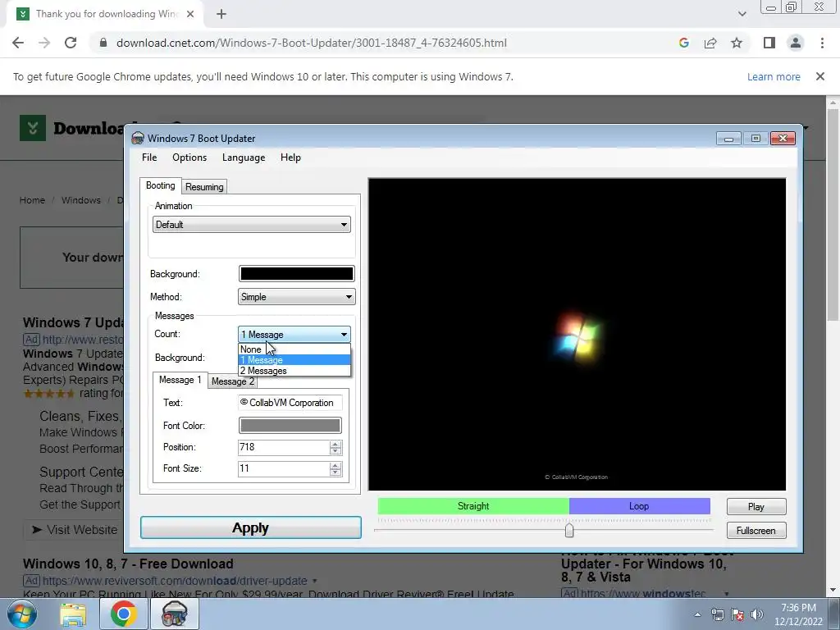
Task: Click the black Background color swatch
Action: click(x=296, y=274)
